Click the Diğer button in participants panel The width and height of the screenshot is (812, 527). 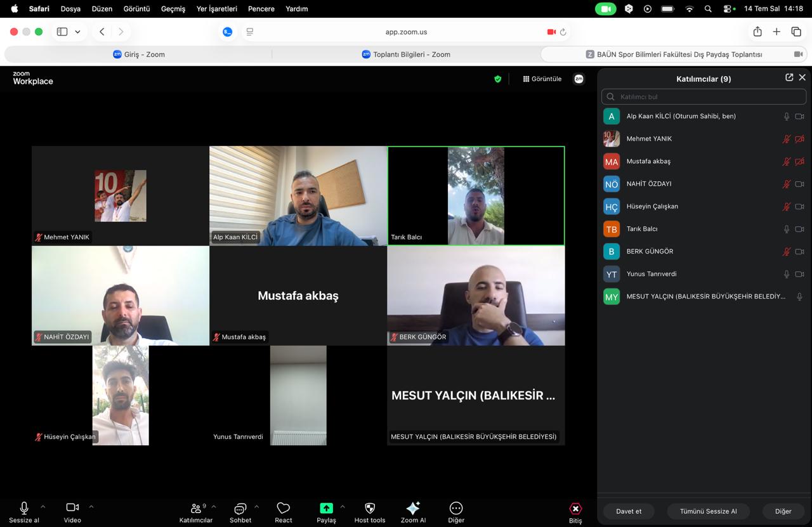point(783,511)
